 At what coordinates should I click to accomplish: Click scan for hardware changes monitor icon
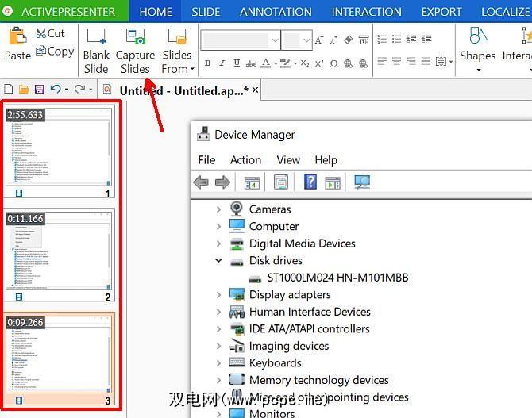[x=362, y=182]
